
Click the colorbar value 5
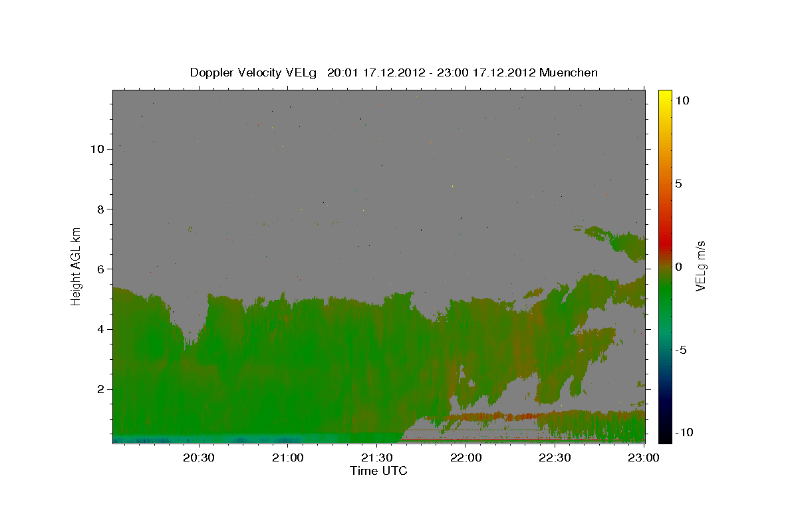point(678,184)
